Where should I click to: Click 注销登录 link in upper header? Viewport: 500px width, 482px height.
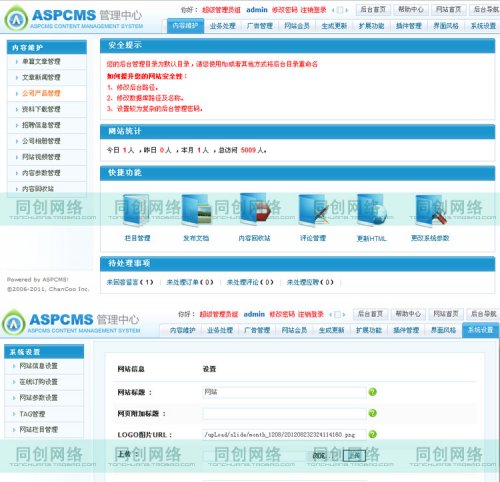click(313, 10)
